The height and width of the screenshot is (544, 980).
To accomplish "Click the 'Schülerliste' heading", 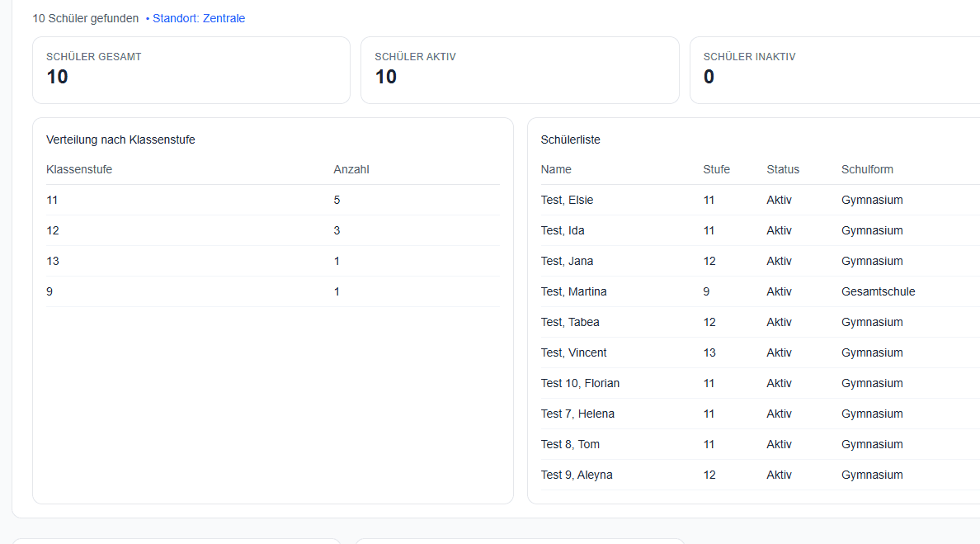I will pyautogui.click(x=571, y=140).
